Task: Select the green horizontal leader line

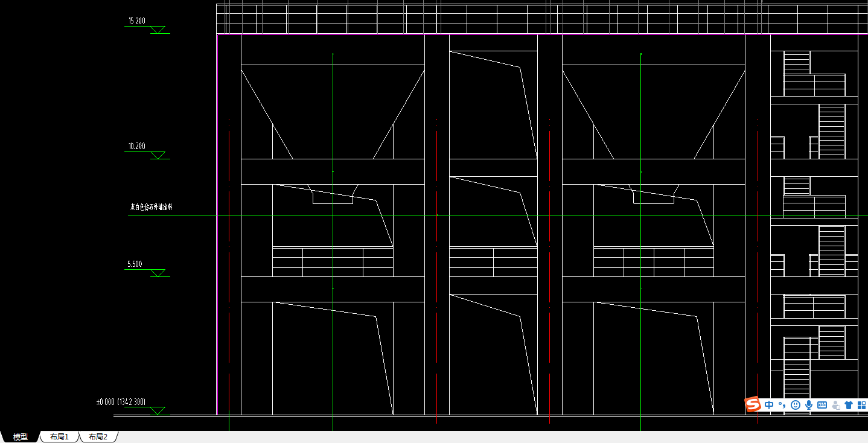Action: click(x=498, y=215)
